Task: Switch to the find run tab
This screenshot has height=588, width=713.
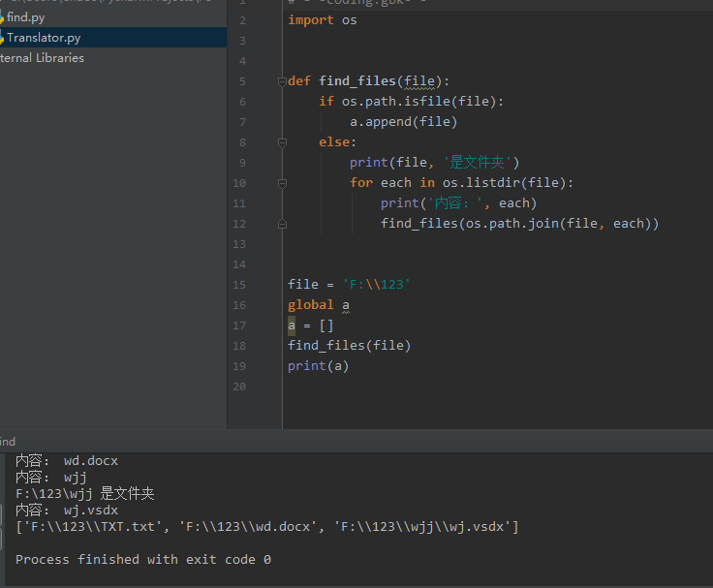Action: 8,442
